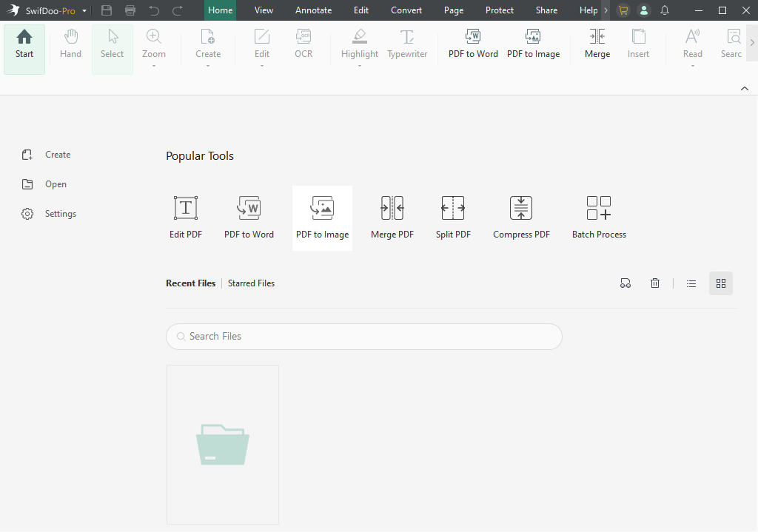Image resolution: width=758 pixels, height=532 pixels.
Task: Click the Insert page tool
Action: [638, 44]
